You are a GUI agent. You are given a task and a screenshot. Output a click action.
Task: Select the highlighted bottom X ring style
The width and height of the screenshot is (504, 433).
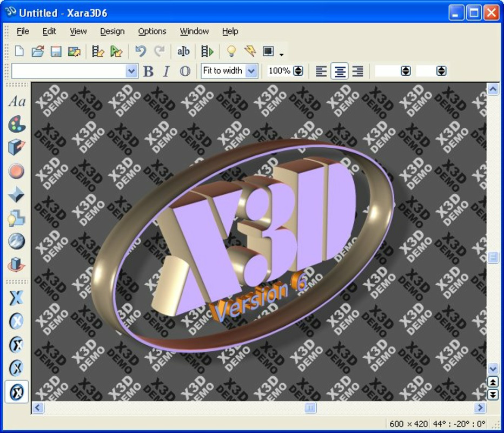pos(17,391)
